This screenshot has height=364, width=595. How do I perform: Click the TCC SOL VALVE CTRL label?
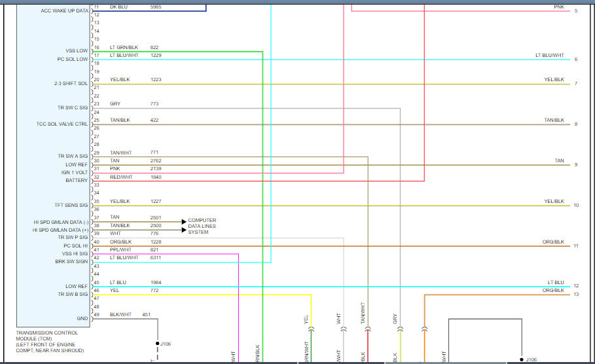(x=62, y=124)
